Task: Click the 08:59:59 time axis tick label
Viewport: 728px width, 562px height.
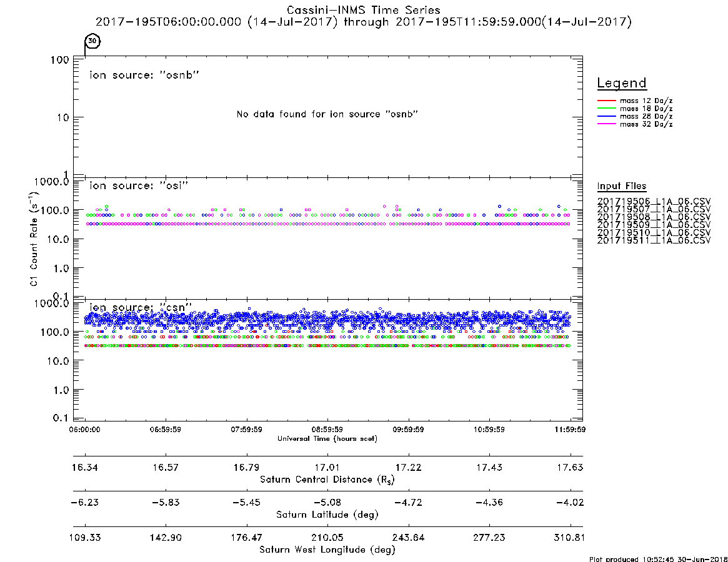Action: click(x=327, y=430)
